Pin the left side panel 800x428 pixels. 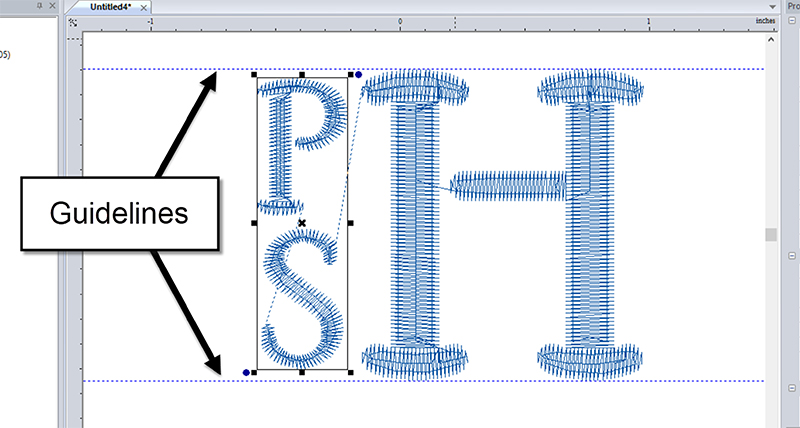click(40, 6)
